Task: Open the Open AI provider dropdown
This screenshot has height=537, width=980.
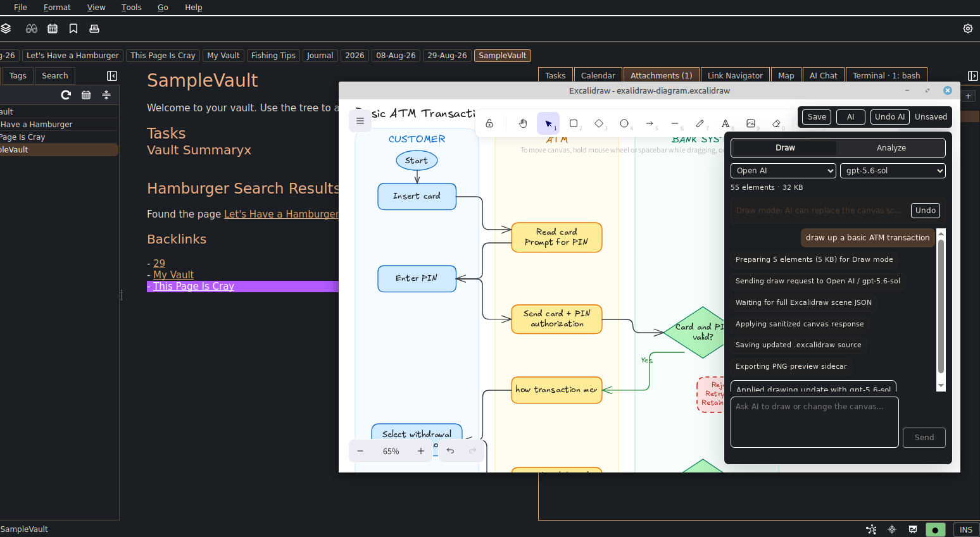Action: click(x=783, y=171)
